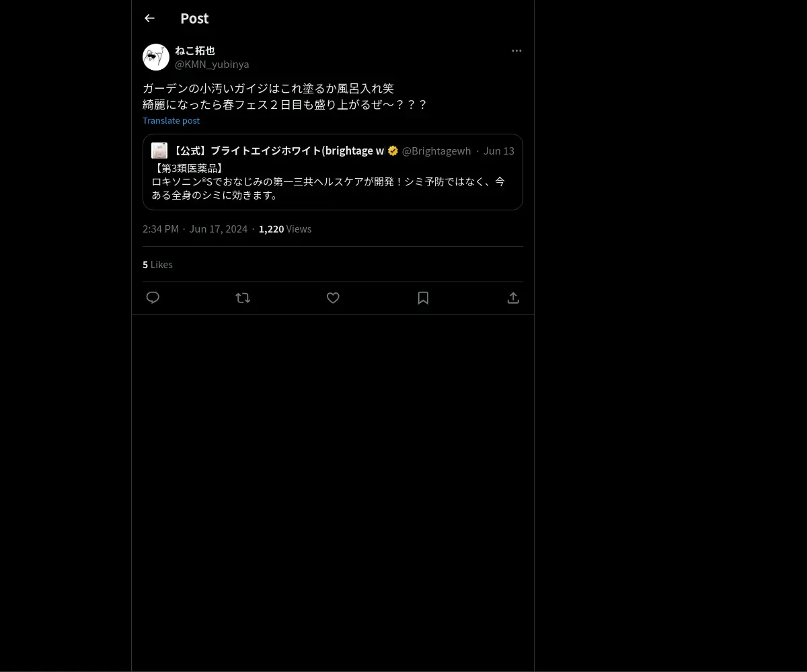
Task: Click the gold verified badge icon
Action: click(393, 151)
